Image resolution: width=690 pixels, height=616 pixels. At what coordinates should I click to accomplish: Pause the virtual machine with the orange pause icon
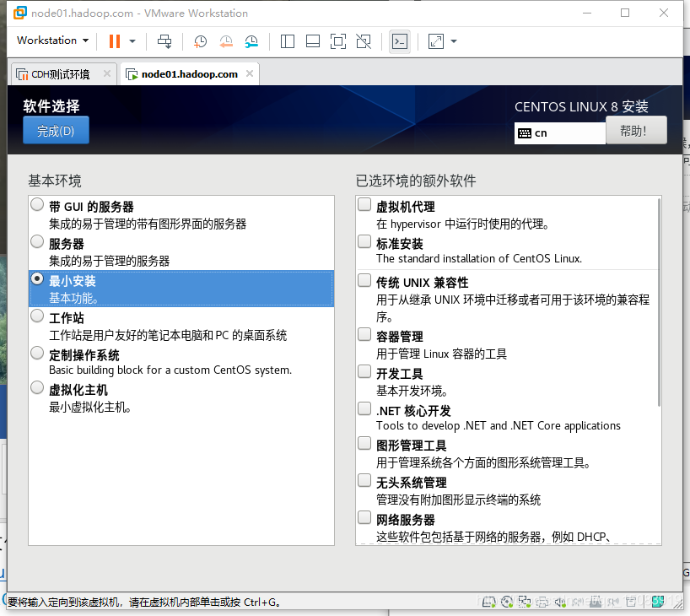[115, 41]
